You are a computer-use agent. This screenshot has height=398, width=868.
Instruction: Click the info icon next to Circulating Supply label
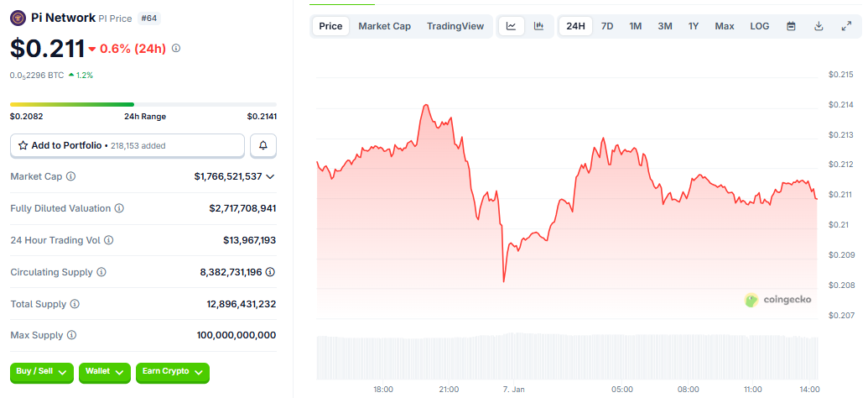click(x=101, y=272)
